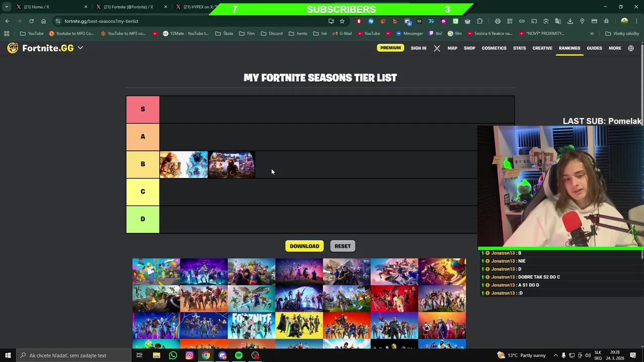Open the Všetky záložky bookmarks folder
644x362 pixels.
click(622, 34)
